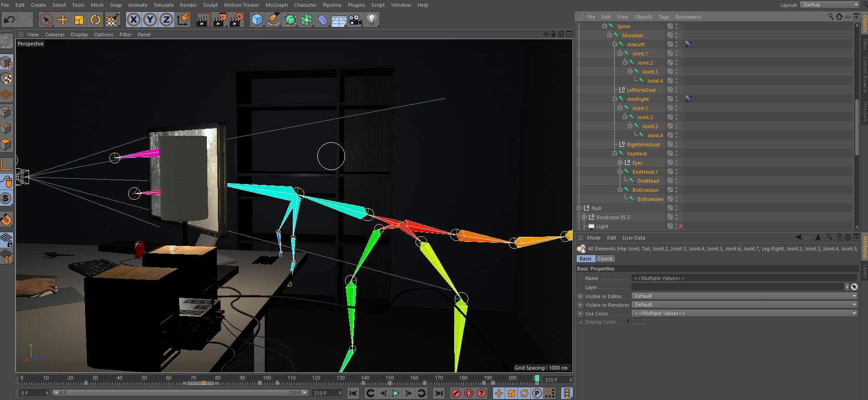The width and height of the screenshot is (868, 400).
Task: Click the timeline marker at frame 100
Action: pos(267,378)
